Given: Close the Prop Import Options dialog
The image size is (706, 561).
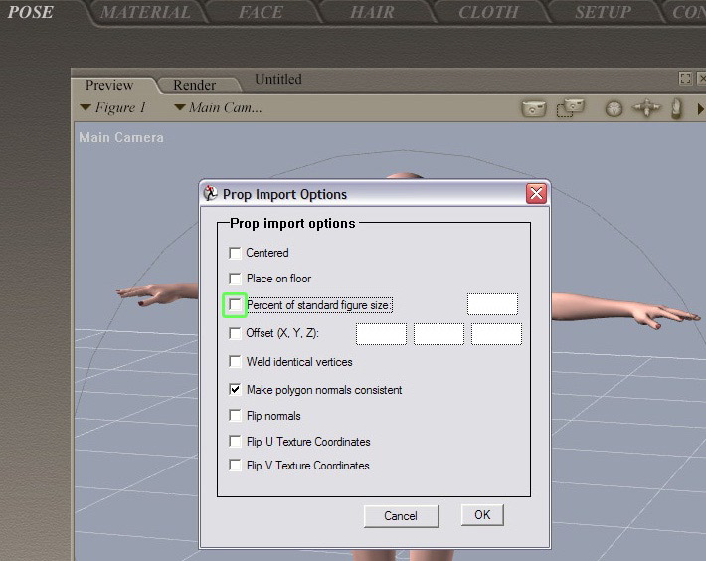Looking at the screenshot, I should pyautogui.click(x=537, y=194).
